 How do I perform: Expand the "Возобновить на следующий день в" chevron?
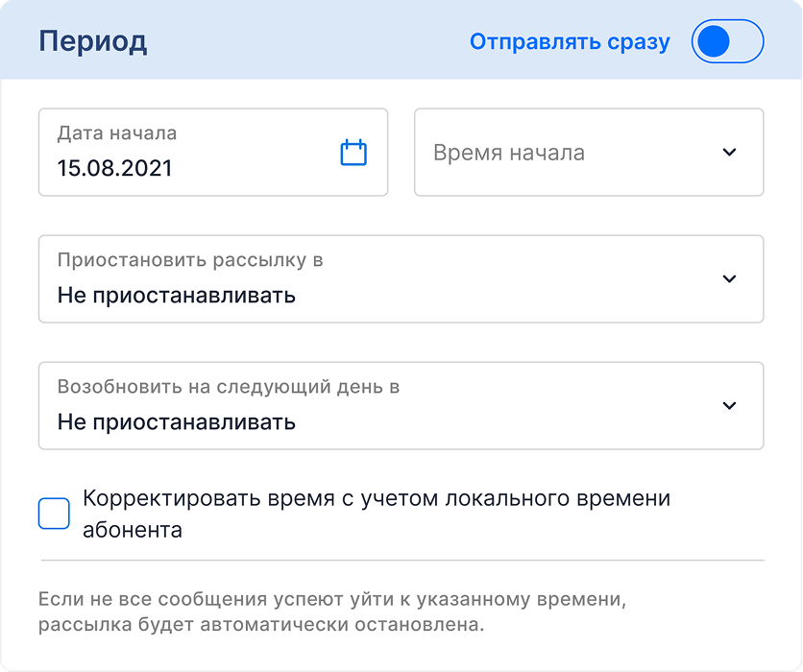pos(729,406)
